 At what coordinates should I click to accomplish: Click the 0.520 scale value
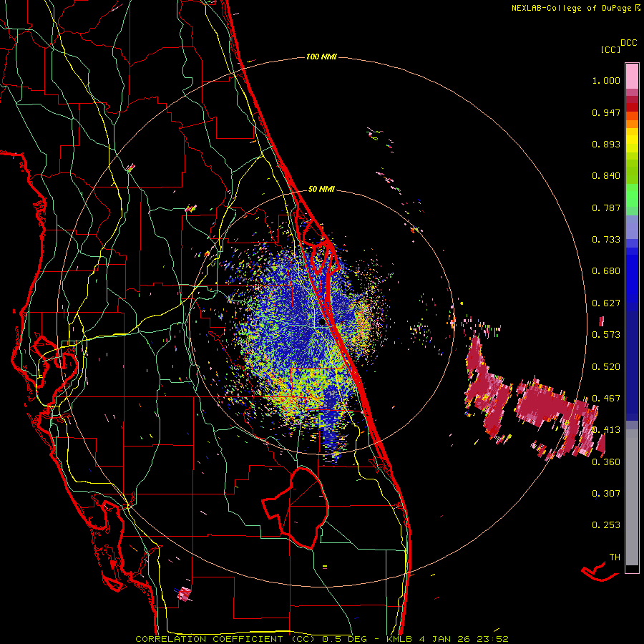tap(606, 367)
